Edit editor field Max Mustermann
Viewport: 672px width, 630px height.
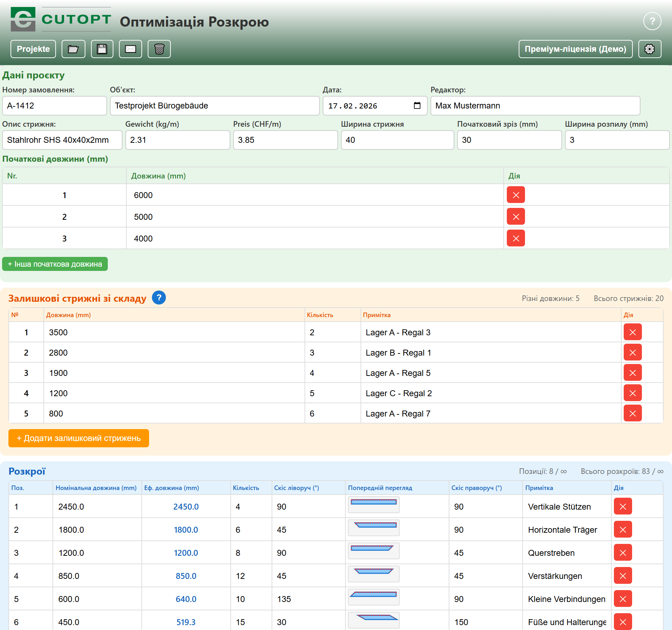tap(535, 106)
